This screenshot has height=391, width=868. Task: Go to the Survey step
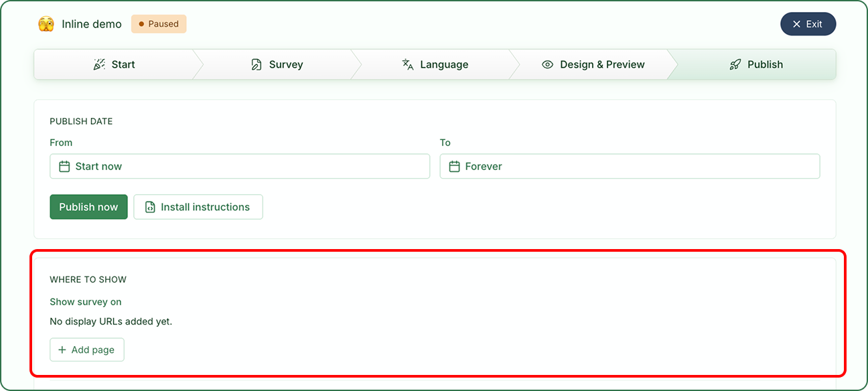(x=277, y=64)
